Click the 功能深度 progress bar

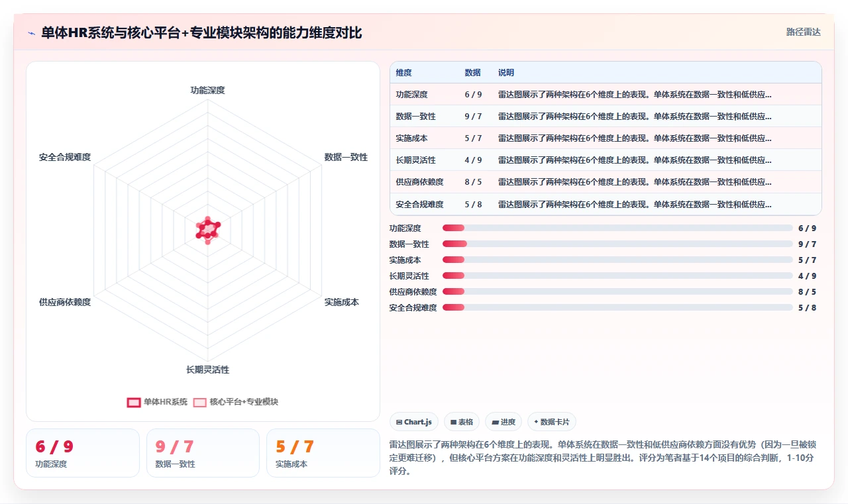point(617,228)
